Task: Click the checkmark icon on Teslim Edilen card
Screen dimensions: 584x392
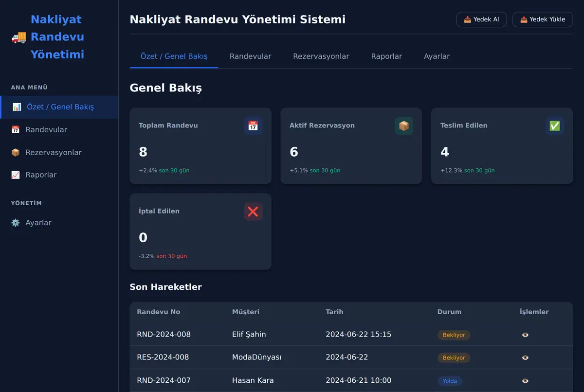Action: pyautogui.click(x=555, y=126)
